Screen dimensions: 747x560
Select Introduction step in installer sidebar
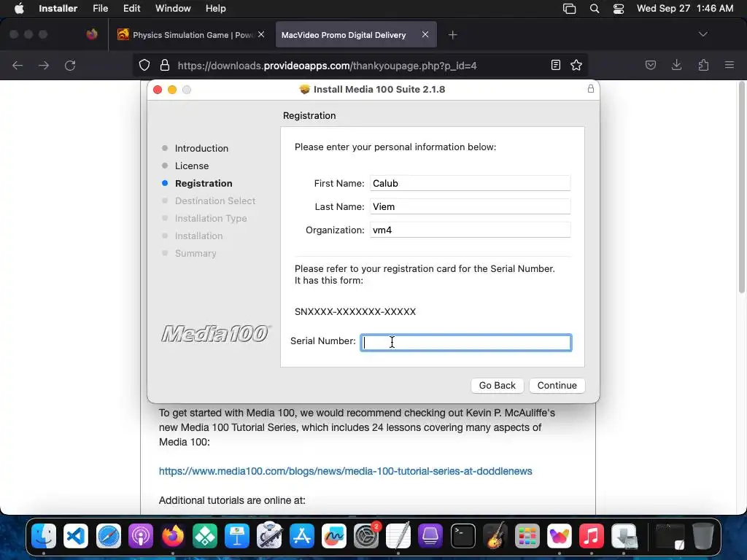coord(201,148)
